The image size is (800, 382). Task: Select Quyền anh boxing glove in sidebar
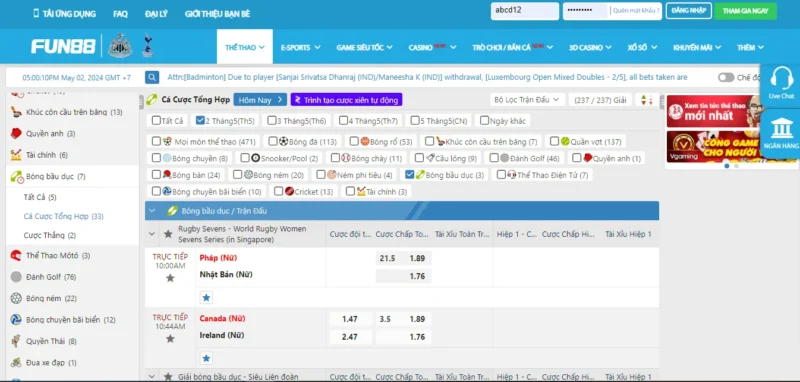[16, 134]
